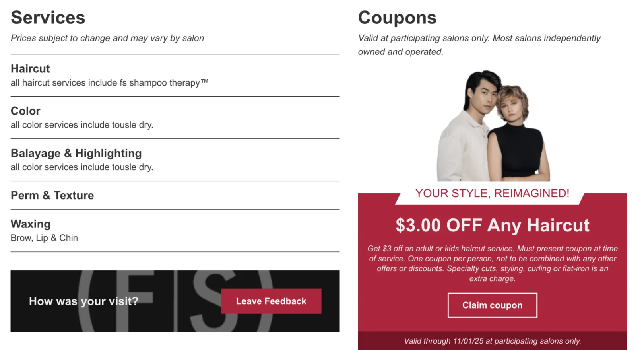Click the Valid through 11/01/25 footer text
The height and width of the screenshot is (350, 644).
point(492,341)
